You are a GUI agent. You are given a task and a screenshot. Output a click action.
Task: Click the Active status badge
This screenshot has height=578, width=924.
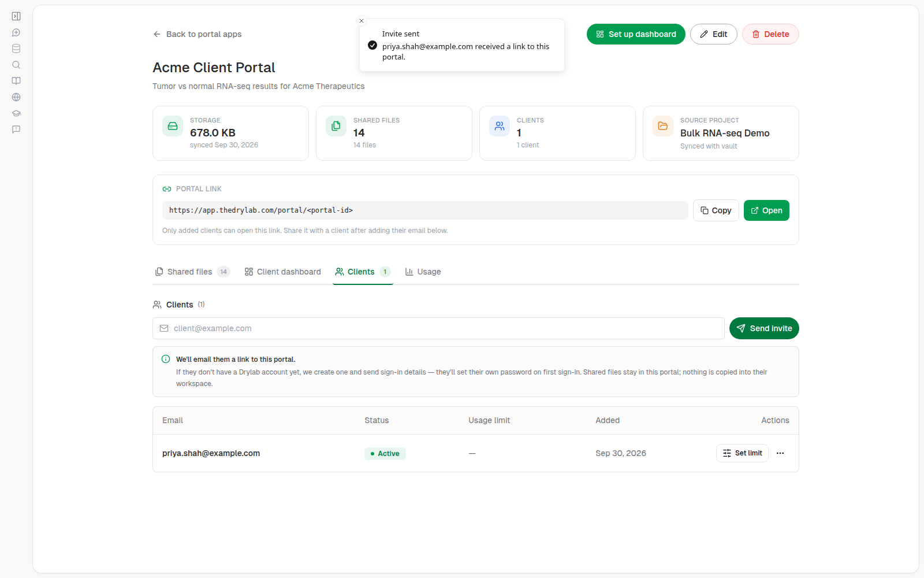tap(385, 454)
